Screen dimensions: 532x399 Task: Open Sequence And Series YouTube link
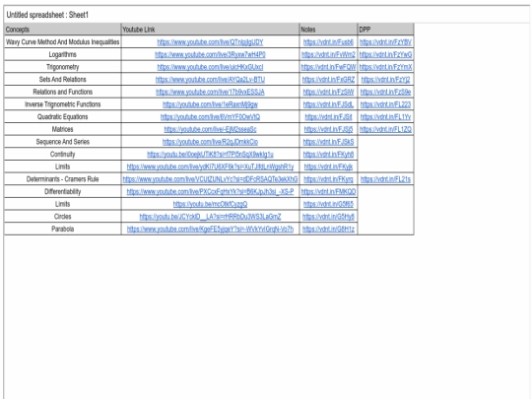tap(210, 142)
